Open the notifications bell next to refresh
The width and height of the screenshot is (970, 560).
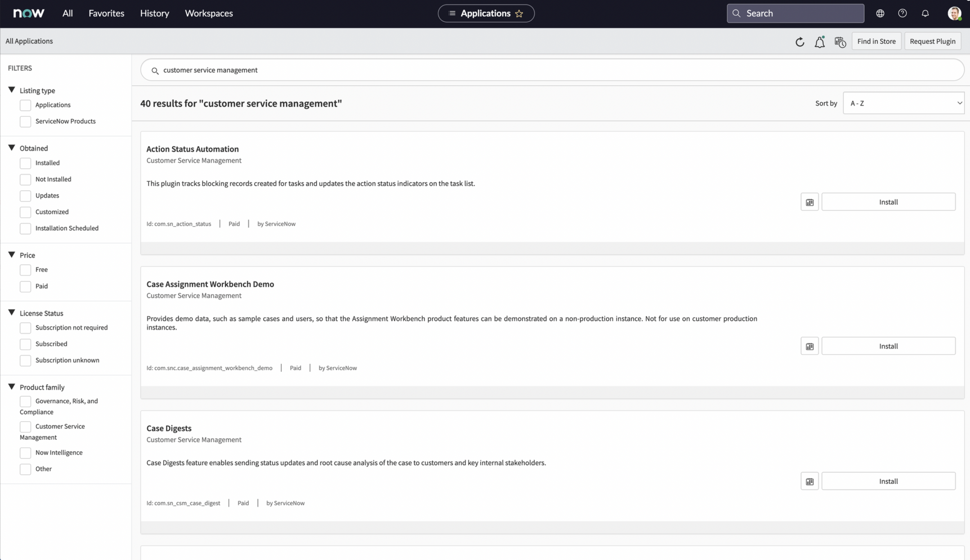pos(820,42)
